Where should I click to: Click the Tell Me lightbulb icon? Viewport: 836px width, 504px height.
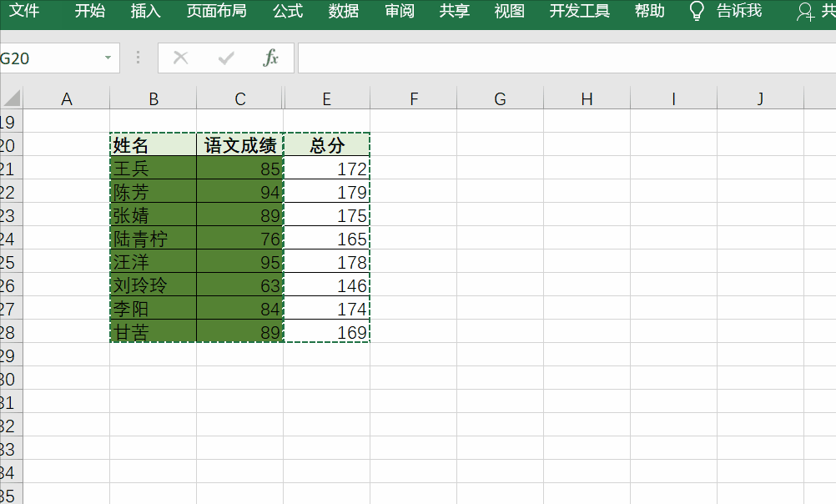tap(697, 12)
